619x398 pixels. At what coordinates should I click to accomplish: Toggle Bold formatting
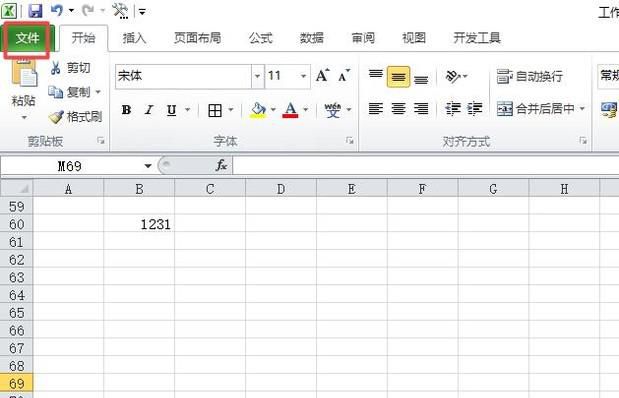point(126,110)
